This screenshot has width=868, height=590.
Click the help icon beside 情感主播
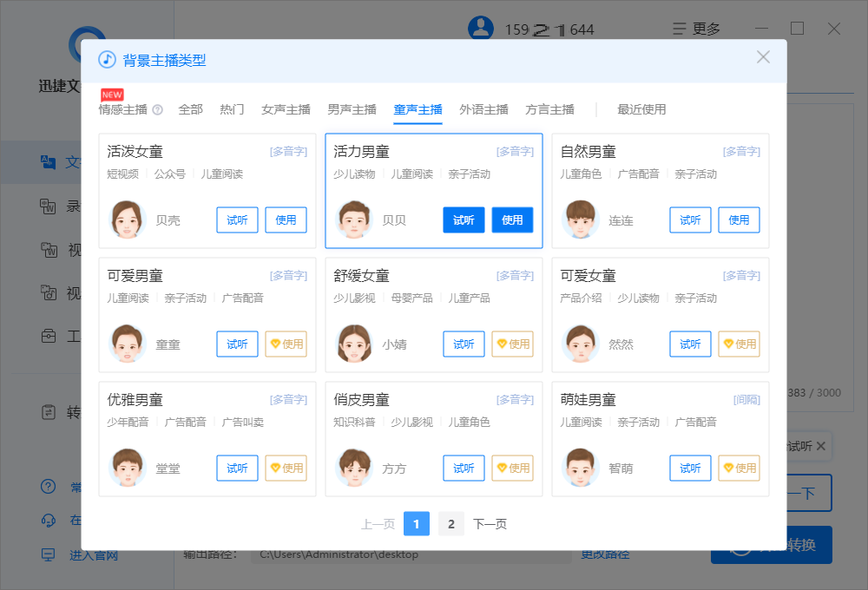coord(157,110)
